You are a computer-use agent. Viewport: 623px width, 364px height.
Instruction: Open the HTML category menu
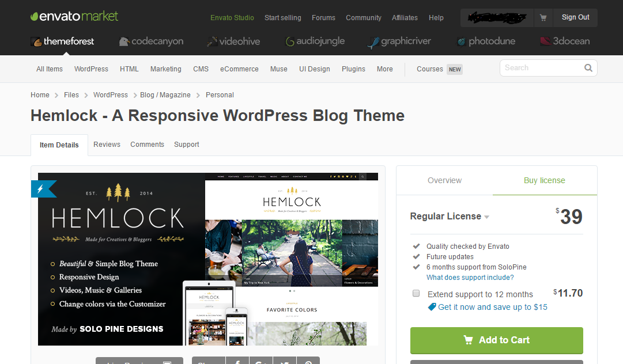pyautogui.click(x=129, y=69)
